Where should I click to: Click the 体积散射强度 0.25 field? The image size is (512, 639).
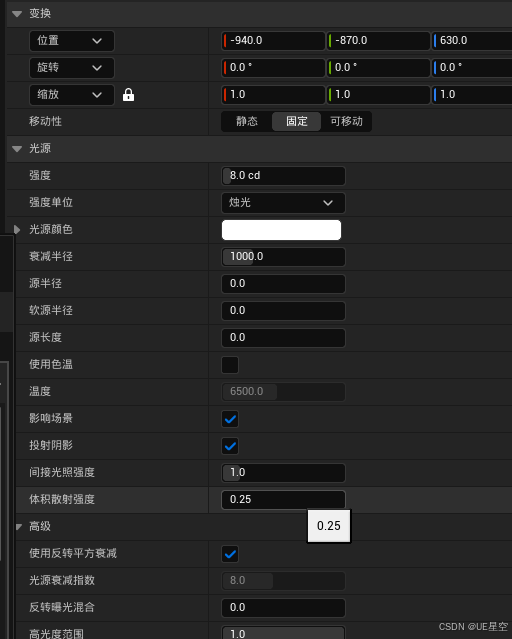pyautogui.click(x=283, y=500)
